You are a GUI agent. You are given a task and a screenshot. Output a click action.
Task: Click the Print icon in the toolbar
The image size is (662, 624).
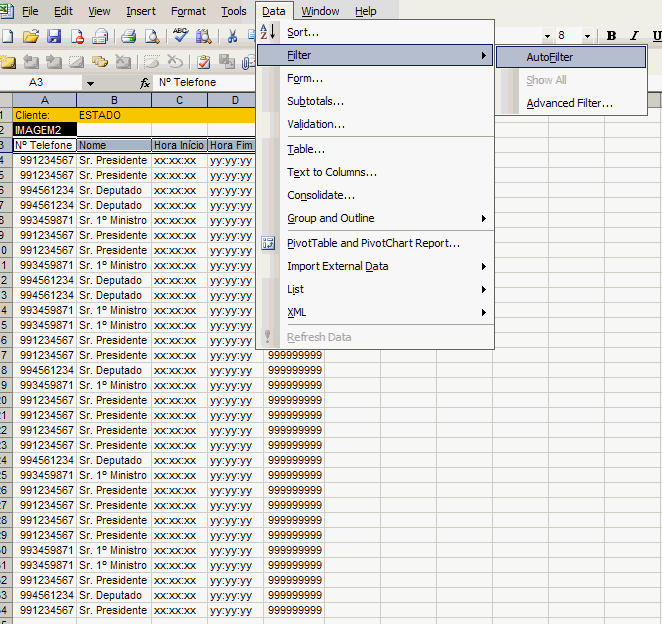[x=129, y=37]
